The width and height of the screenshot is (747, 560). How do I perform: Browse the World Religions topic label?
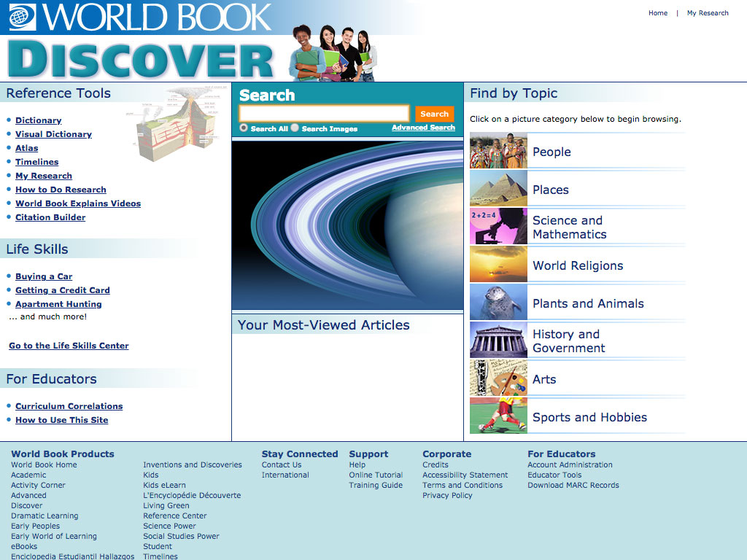(x=578, y=265)
